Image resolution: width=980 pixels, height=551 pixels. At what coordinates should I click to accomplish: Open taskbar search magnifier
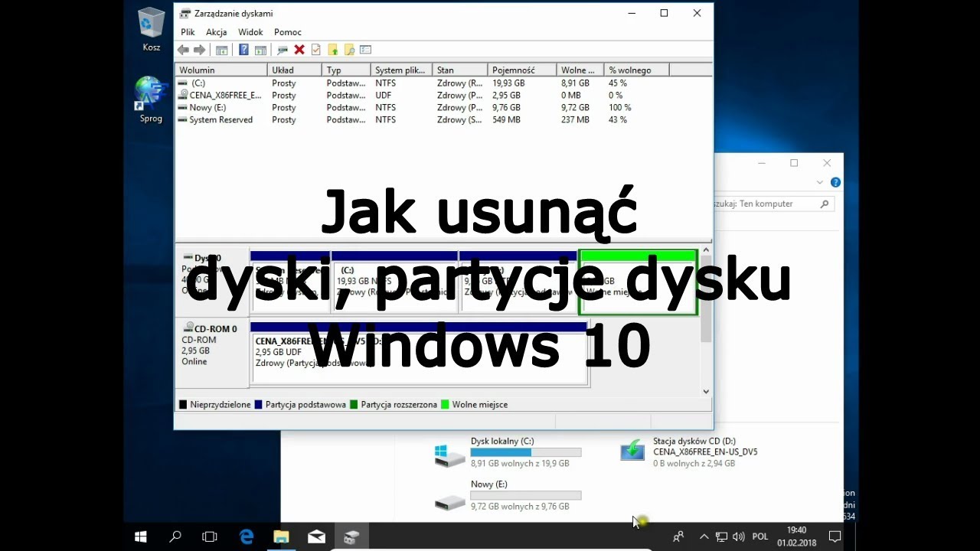click(x=175, y=537)
